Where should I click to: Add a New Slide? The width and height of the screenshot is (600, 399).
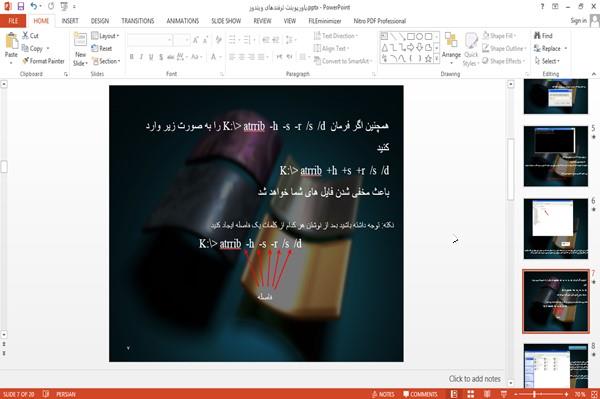coord(80,50)
